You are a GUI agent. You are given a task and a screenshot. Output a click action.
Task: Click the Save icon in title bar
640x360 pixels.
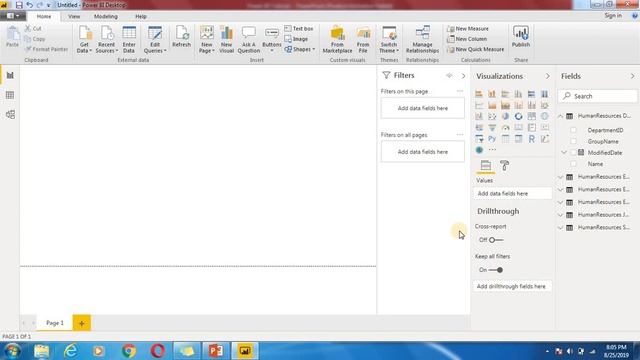19,5
